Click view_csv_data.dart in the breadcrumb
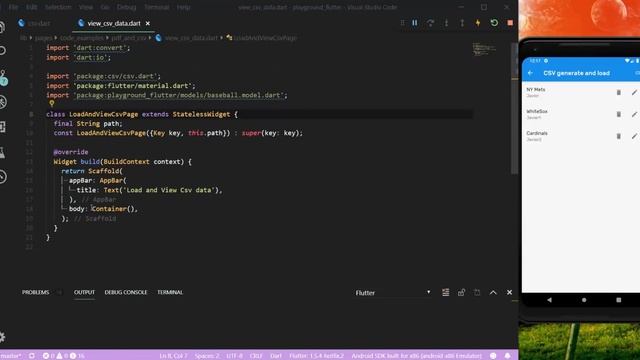 191,38
